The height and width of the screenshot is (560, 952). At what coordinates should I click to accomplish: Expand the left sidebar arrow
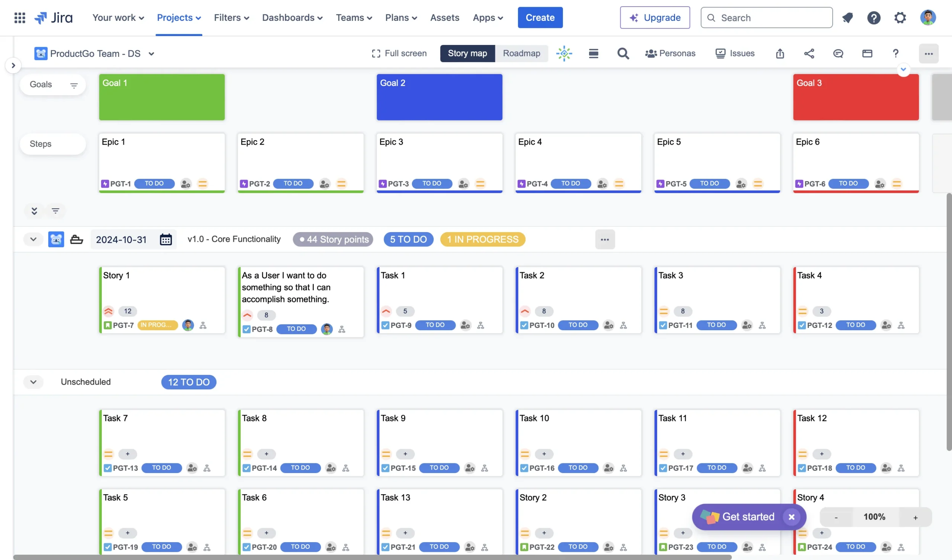[x=13, y=66]
